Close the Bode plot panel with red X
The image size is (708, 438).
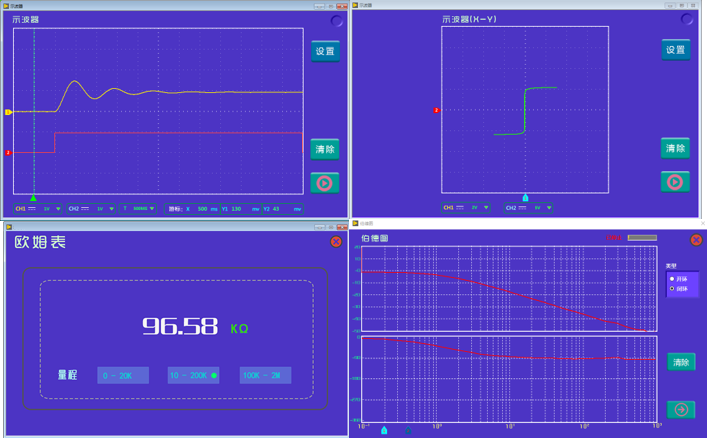(696, 240)
